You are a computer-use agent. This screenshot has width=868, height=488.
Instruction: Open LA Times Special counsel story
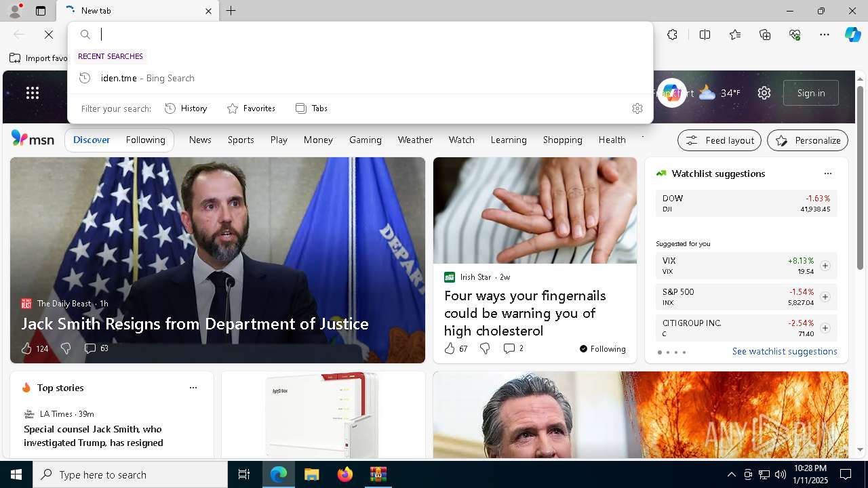[x=94, y=436]
